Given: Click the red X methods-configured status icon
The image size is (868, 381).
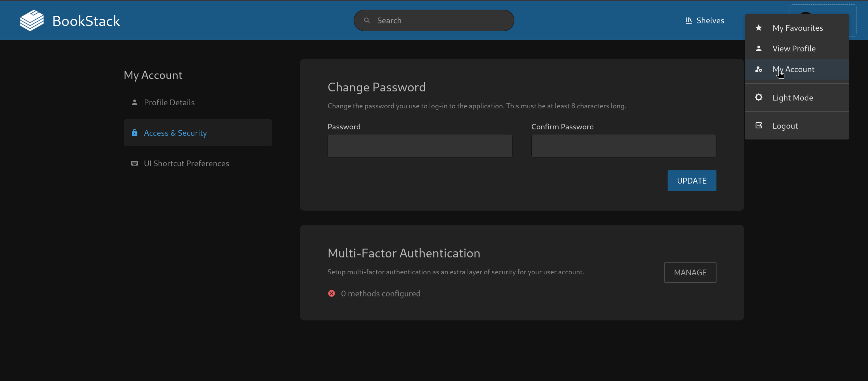Looking at the screenshot, I should point(331,293).
